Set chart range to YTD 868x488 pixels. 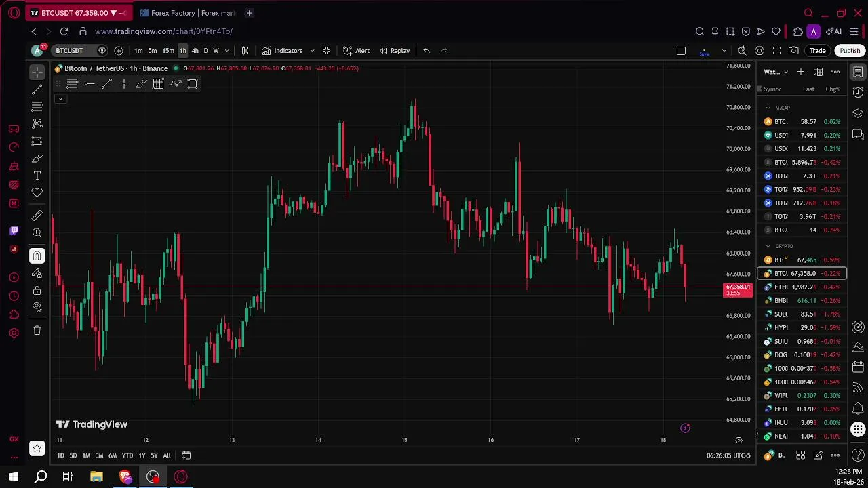click(x=127, y=455)
